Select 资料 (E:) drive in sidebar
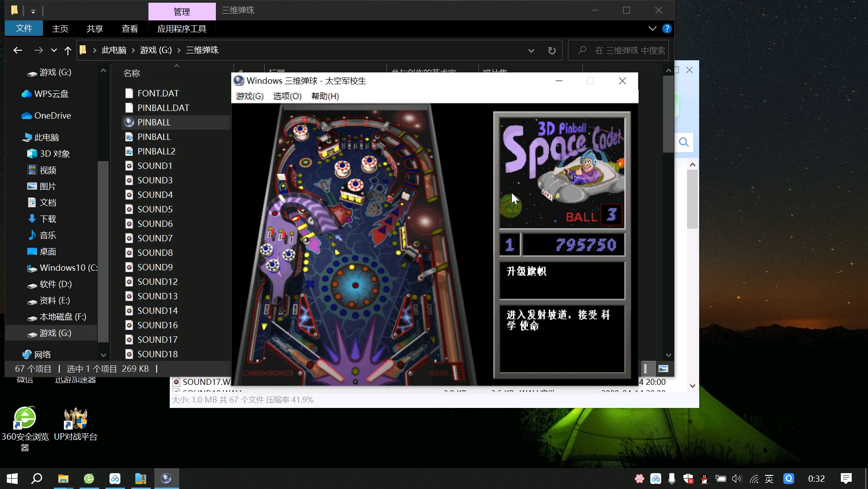The image size is (868, 489). coord(49,300)
